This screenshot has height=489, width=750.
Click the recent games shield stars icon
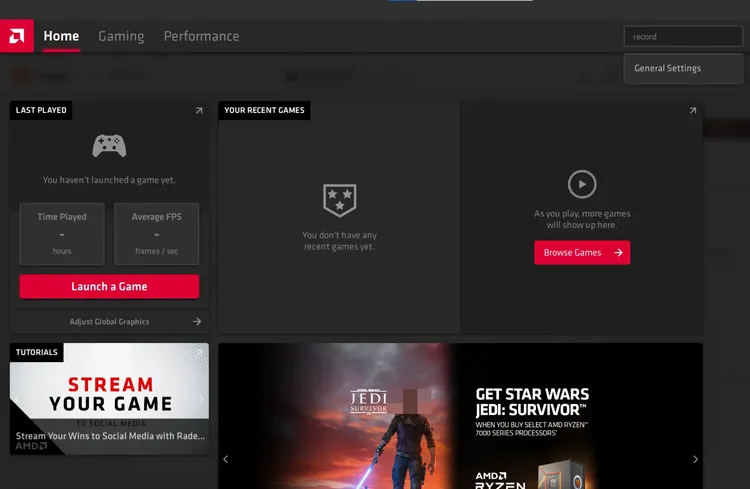point(340,200)
